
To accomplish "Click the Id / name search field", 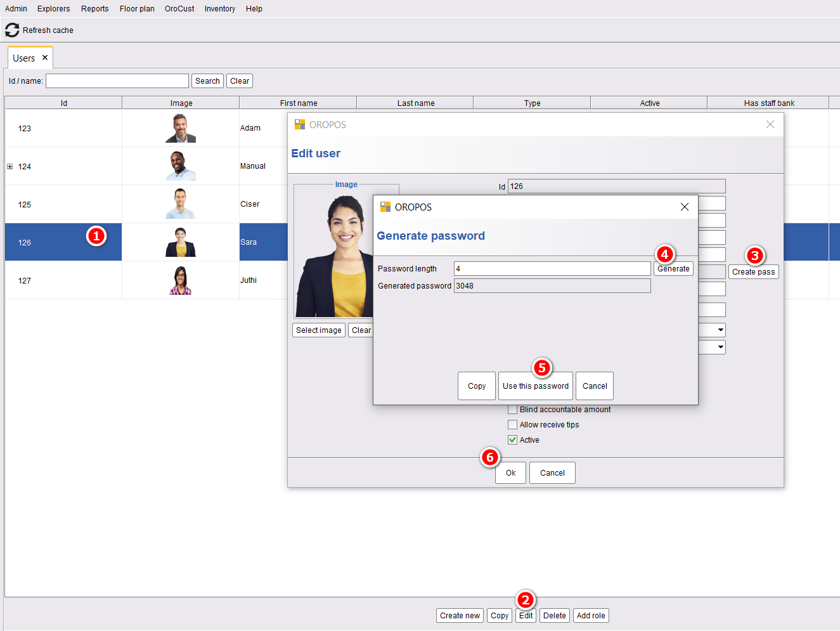I will coord(117,81).
